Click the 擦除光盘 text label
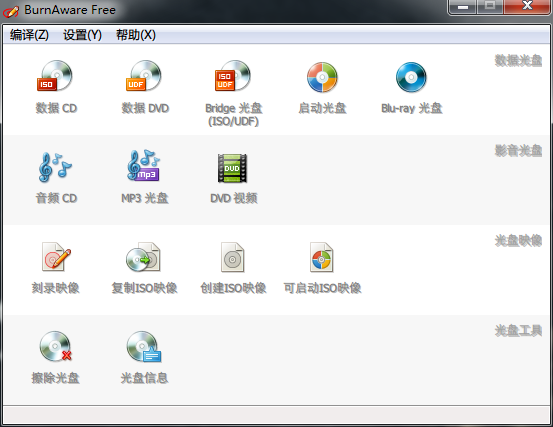Screen dimensions: 553x427 click(55, 378)
